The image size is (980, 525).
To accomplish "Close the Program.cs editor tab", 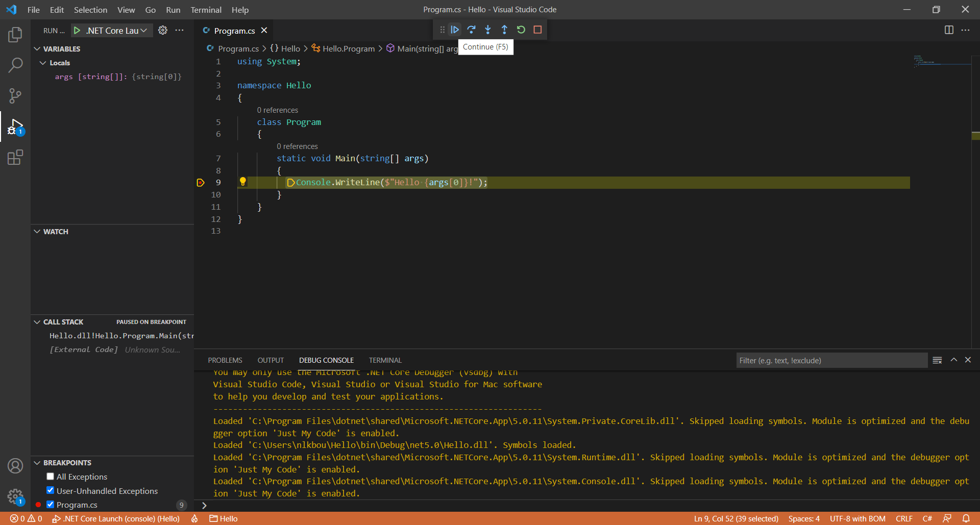I will [x=264, y=31].
